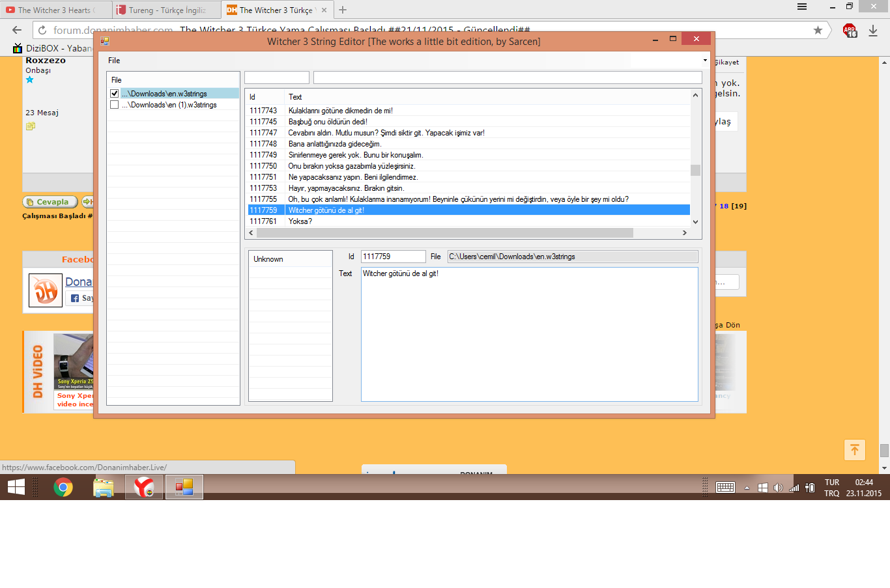The width and height of the screenshot is (890, 588).
Task: Click the wide text search field
Action: pos(508,77)
